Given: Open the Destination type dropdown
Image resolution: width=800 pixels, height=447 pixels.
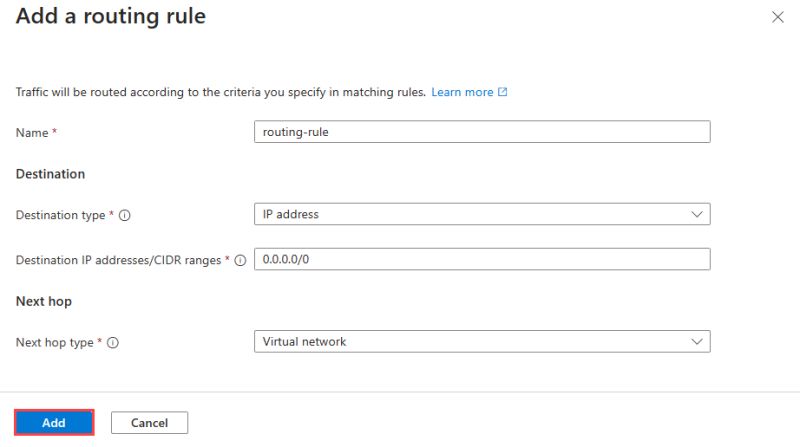Looking at the screenshot, I should pyautogui.click(x=482, y=214).
